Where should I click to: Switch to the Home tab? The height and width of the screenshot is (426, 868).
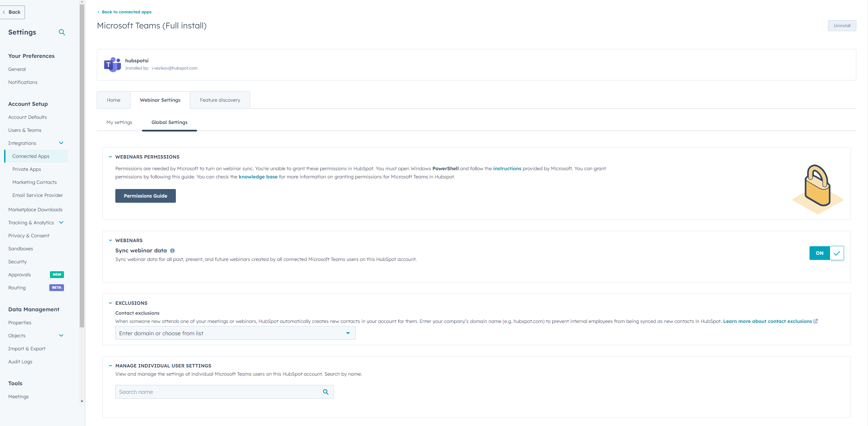pos(114,100)
